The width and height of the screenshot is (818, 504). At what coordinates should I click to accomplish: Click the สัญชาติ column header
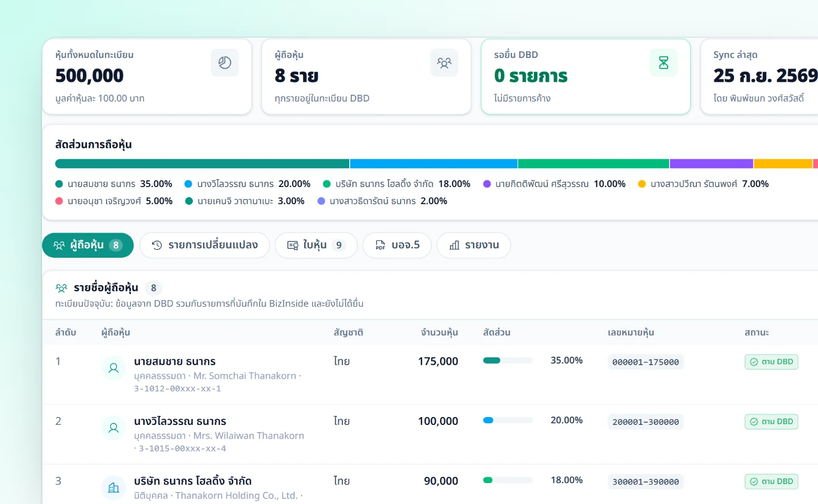349,333
